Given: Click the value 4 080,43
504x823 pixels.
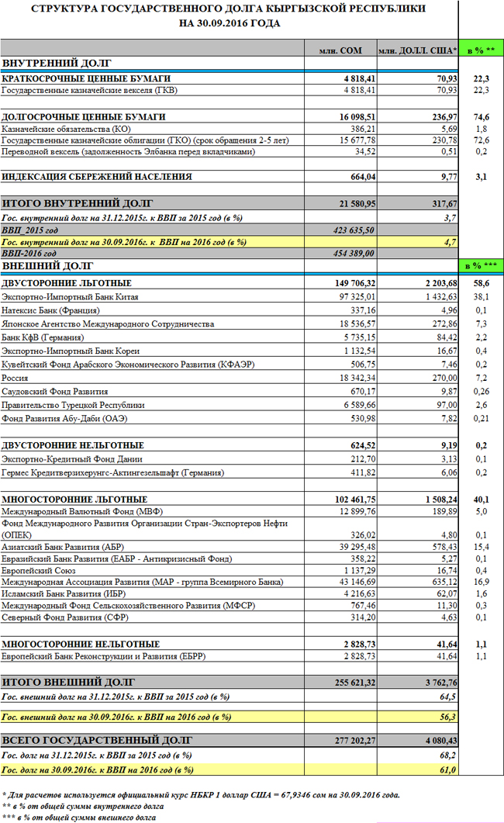Looking at the screenshot, I should (441, 741).
